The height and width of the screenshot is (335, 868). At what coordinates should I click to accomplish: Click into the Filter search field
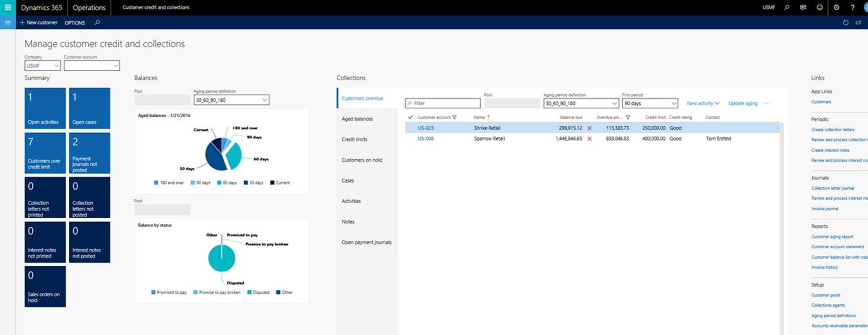coord(443,103)
